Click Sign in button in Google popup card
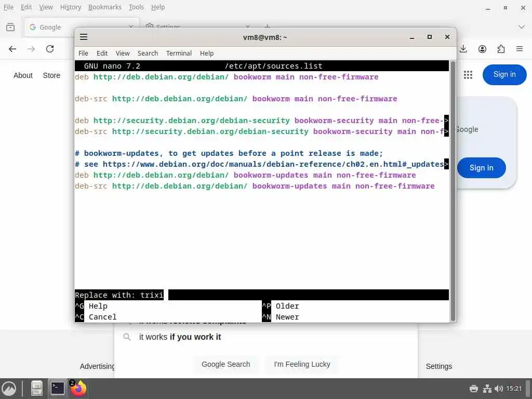The image size is (532, 399). [x=482, y=168]
